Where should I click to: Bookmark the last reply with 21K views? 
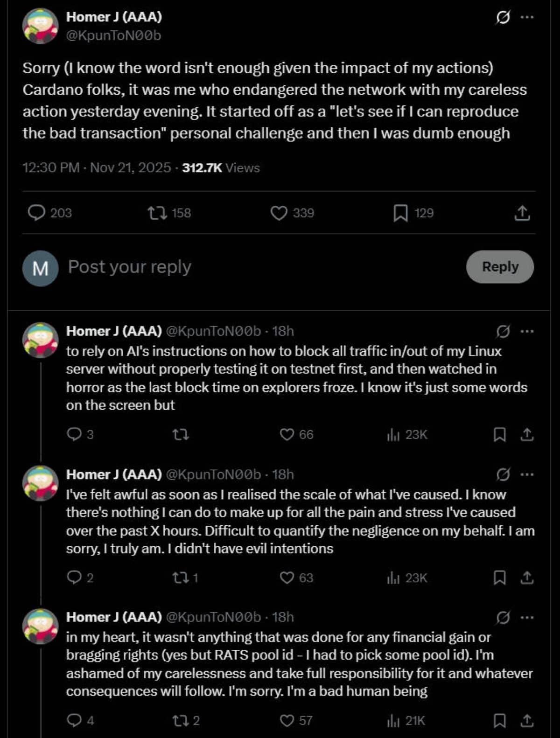499,721
